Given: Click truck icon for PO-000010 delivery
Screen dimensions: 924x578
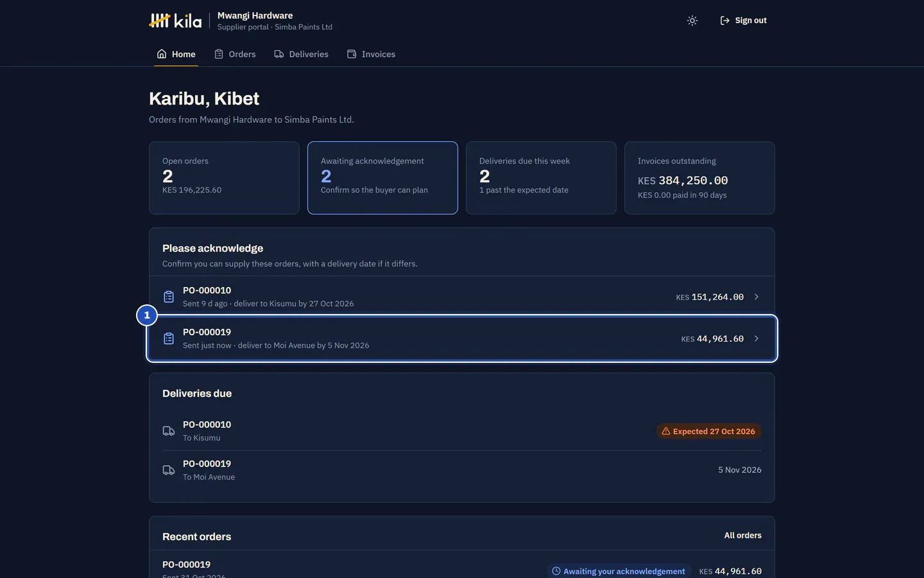Looking at the screenshot, I should click(169, 431).
